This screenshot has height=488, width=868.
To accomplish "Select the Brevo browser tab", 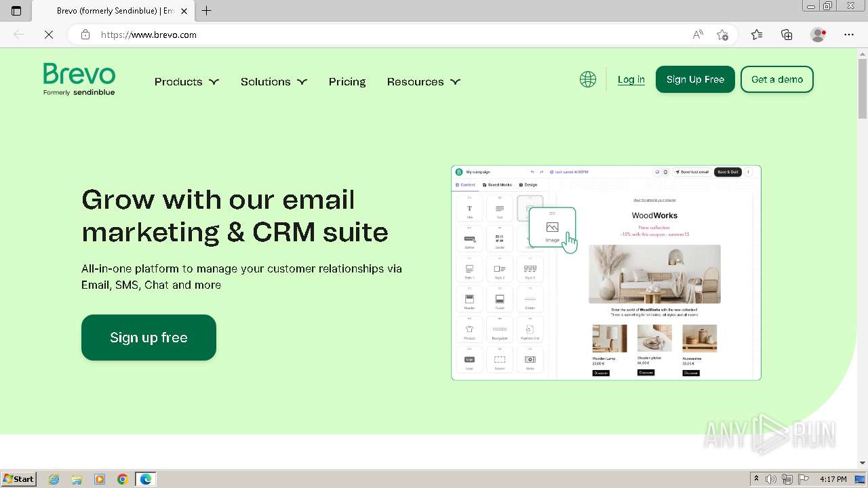I will point(113,11).
